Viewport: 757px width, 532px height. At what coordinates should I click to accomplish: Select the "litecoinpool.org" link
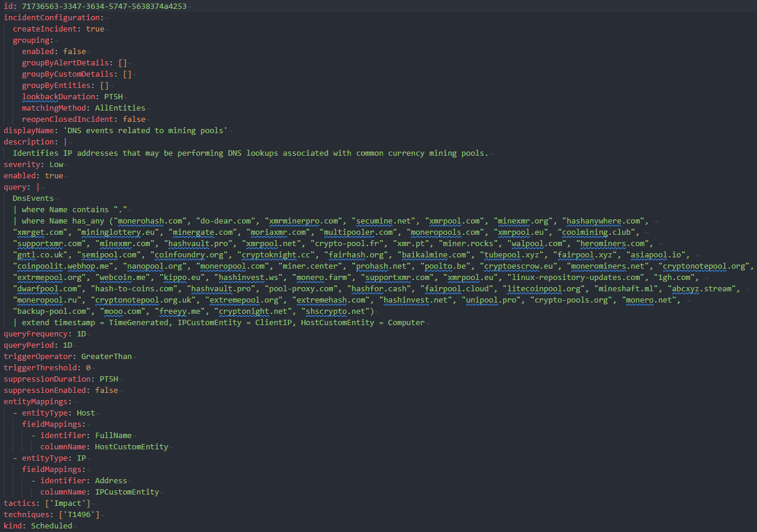point(542,288)
